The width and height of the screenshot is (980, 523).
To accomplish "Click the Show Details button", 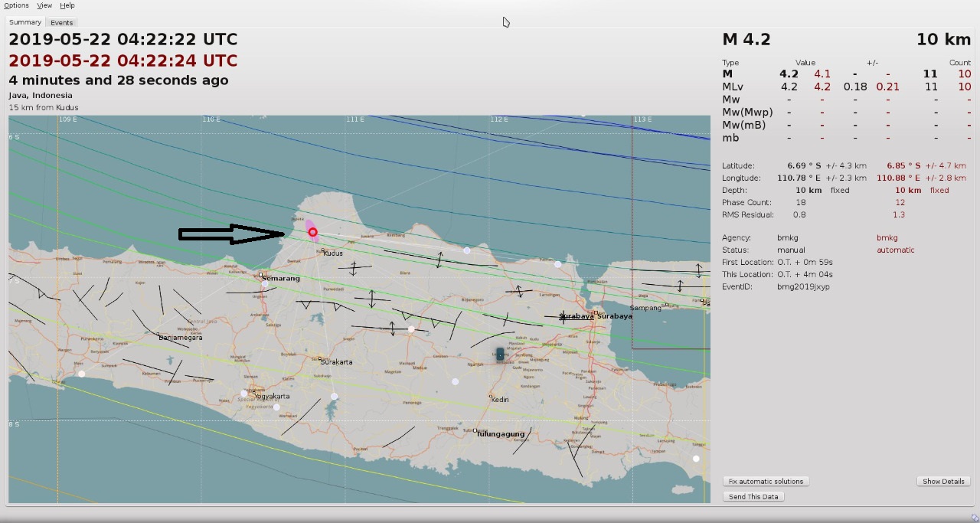I will 943,482.
